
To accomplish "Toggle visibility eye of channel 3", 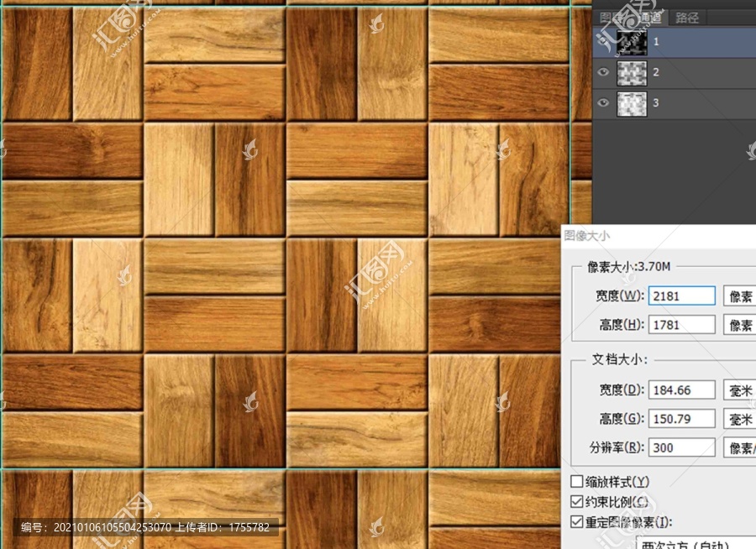I will tap(603, 102).
